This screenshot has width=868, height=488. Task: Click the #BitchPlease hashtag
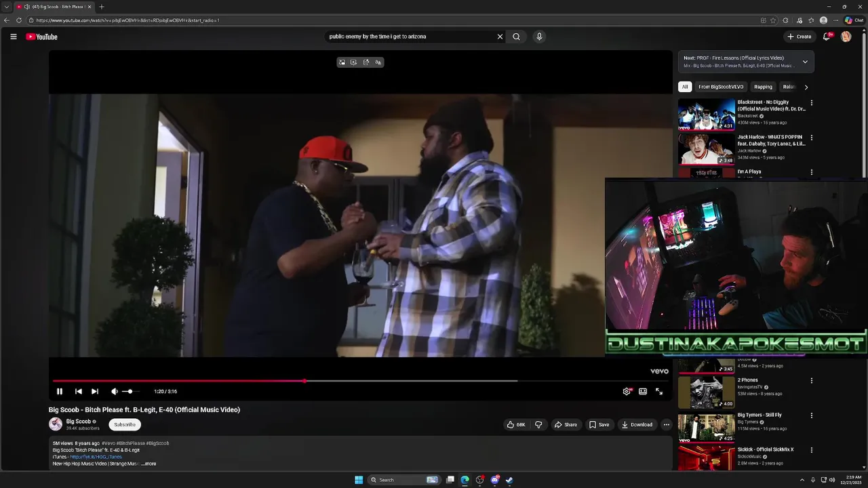[130, 443]
